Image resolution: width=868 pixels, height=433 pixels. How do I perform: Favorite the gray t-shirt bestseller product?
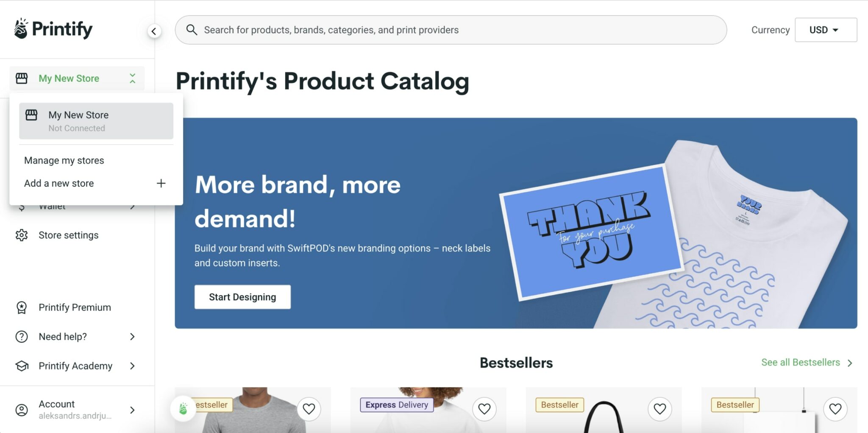click(x=309, y=409)
